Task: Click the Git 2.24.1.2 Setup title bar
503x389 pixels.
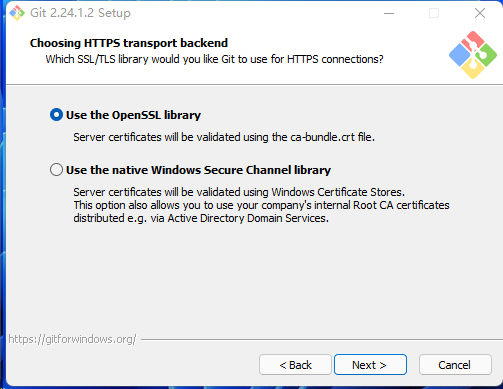Action: tap(80, 13)
